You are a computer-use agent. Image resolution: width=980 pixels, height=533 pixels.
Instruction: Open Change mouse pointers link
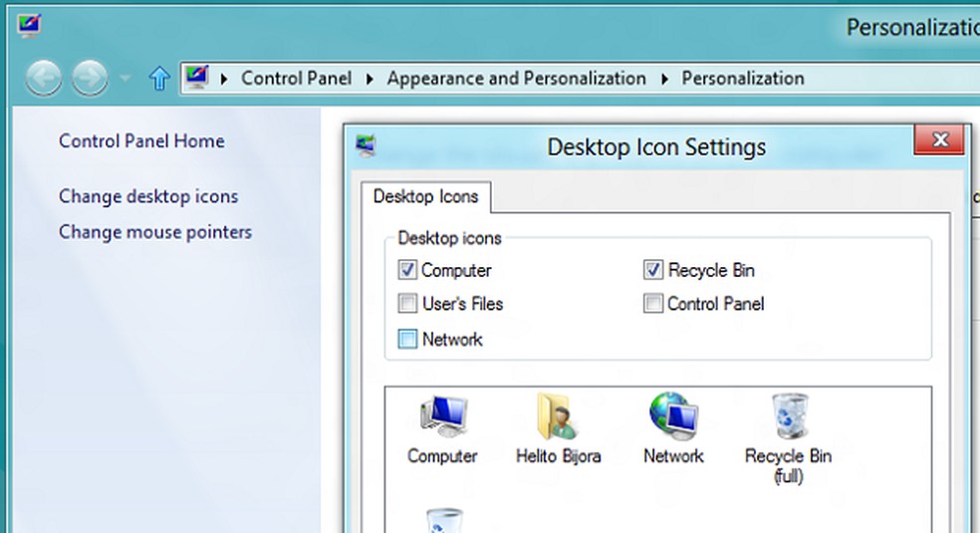click(155, 232)
